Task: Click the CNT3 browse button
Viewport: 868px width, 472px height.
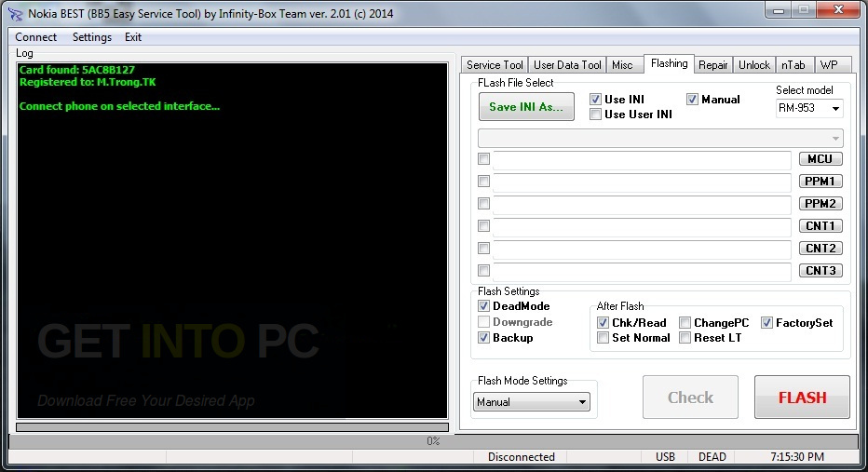Action: tap(821, 271)
